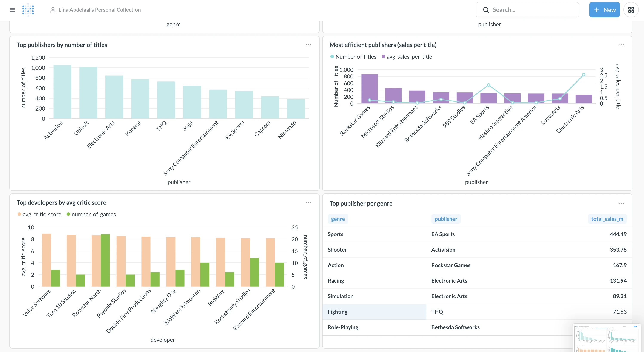
Task: Sort table by genre column header
Action: tap(338, 219)
